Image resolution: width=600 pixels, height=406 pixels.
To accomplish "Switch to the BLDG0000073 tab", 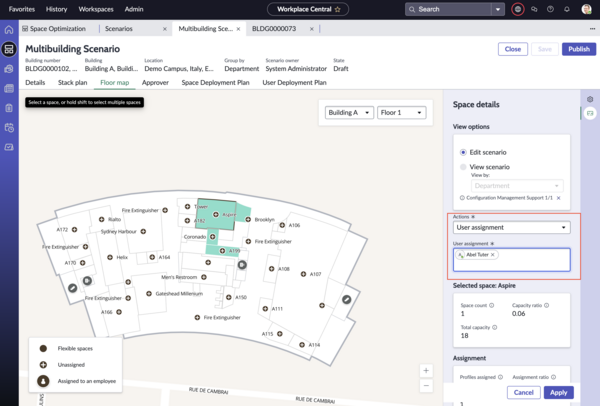I will pos(274,29).
